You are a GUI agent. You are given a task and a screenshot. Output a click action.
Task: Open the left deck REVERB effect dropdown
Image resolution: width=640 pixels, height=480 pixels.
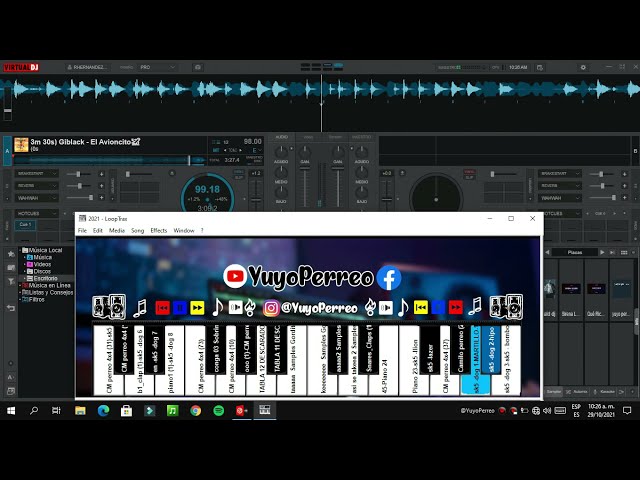(37, 186)
